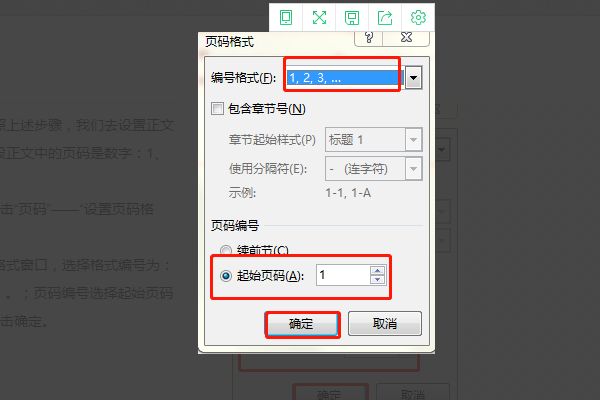Image resolution: width=600 pixels, height=400 pixels.
Task: Click the 起始页码 number input field
Action: pyautogui.click(x=343, y=275)
